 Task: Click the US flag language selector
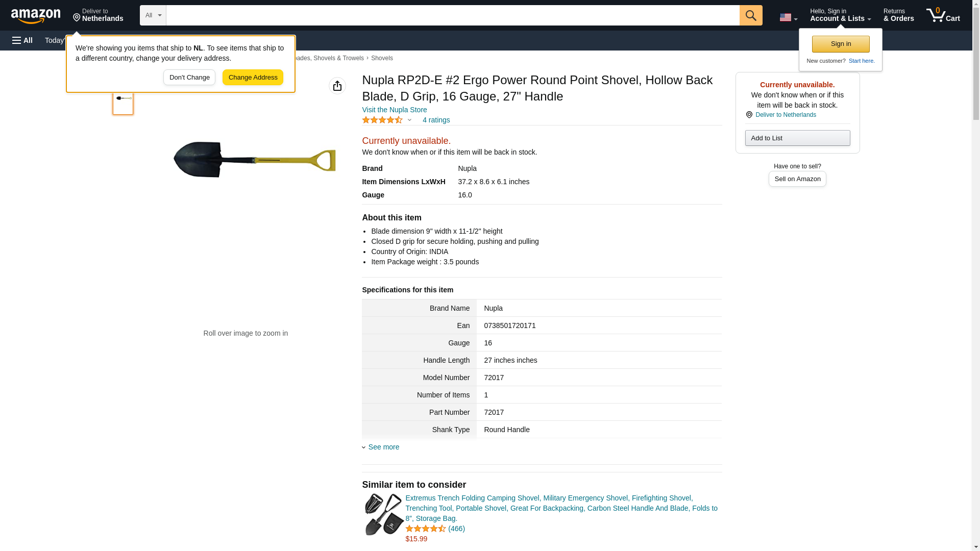(788, 17)
